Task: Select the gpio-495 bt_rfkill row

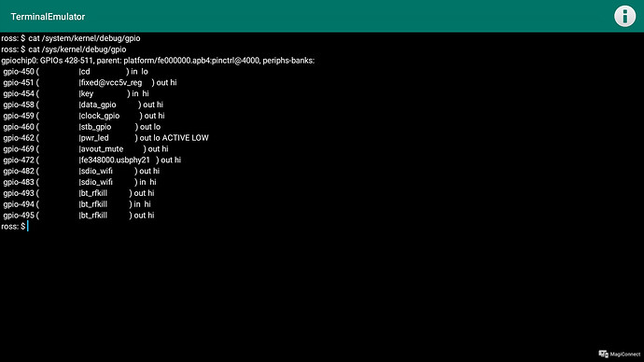Action: 78,216
